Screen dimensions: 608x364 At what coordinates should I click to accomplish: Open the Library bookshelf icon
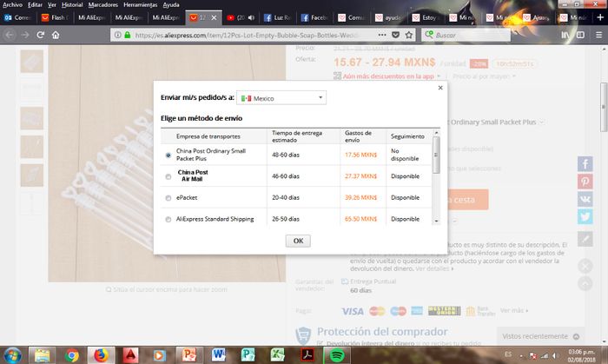[565, 35]
